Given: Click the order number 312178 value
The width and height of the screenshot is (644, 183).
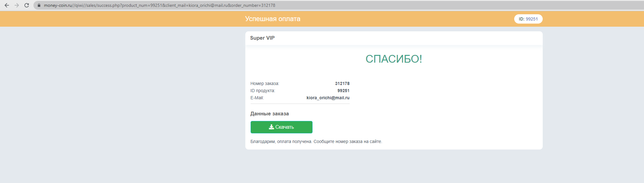Looking at the screenshot, I should (342, 83).
